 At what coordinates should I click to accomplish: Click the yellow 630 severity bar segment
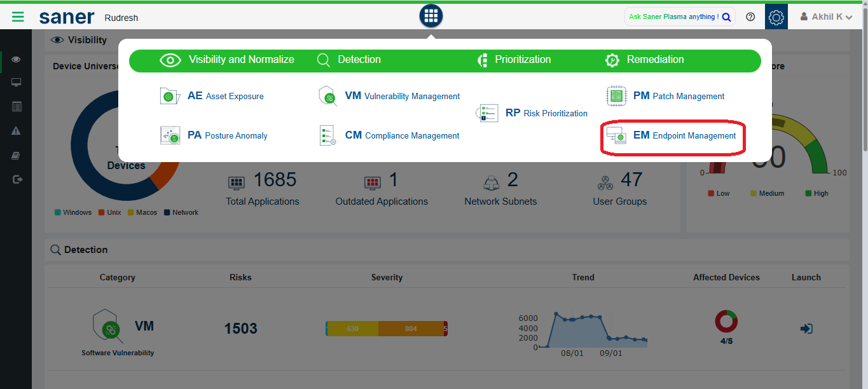(353, 329)
